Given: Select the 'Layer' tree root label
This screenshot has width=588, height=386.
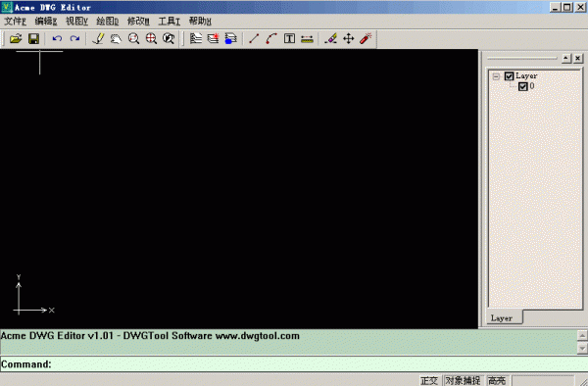Looking at the screenshot, I should (x=526, y=76).
